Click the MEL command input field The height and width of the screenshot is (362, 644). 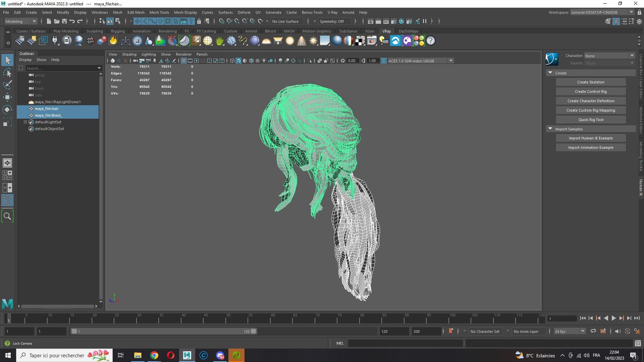[x=405, y=343]
